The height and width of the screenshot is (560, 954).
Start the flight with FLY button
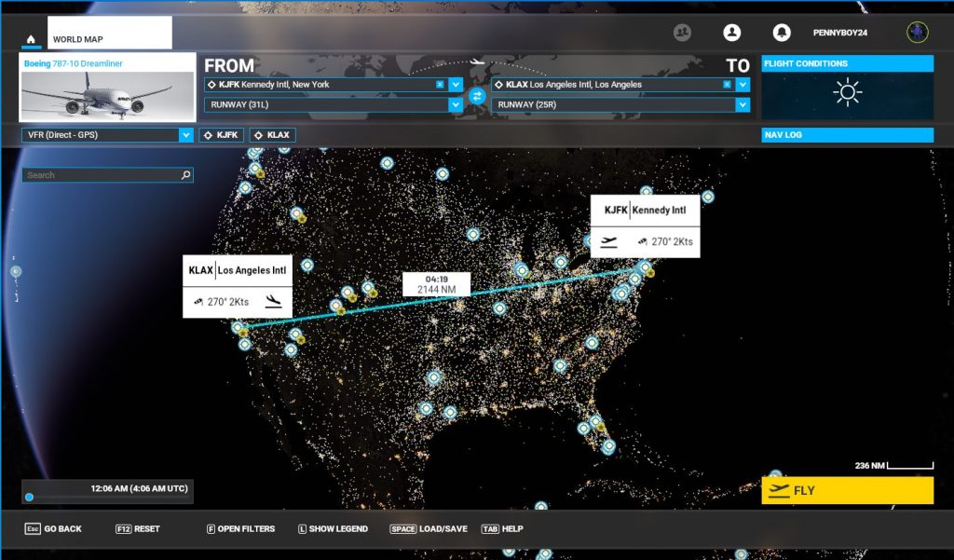848,491
